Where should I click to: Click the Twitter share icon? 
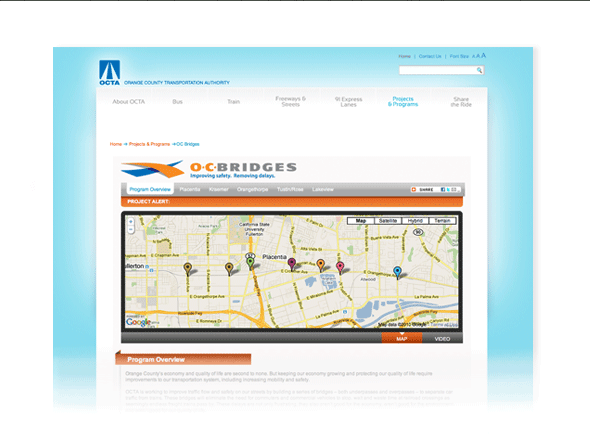tap(448, 189)
